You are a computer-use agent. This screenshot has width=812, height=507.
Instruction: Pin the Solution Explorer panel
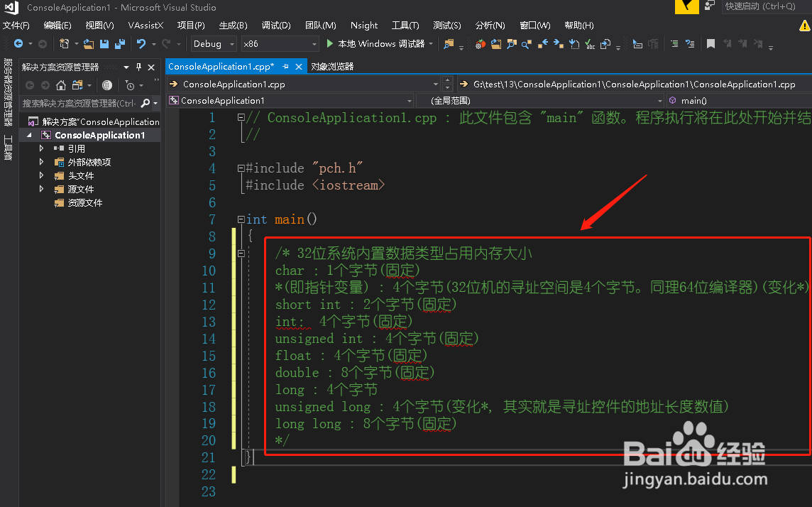tap(138, 67)
